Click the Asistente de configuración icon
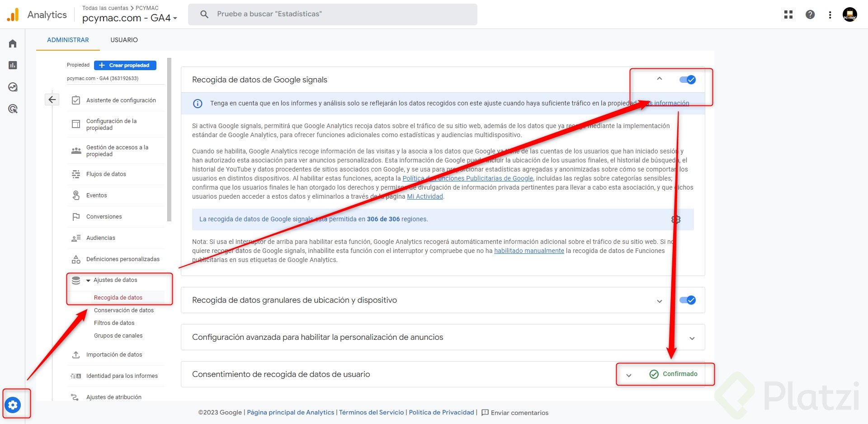The image size is (868, 424). pyautogui.click(x=76, y=100)
